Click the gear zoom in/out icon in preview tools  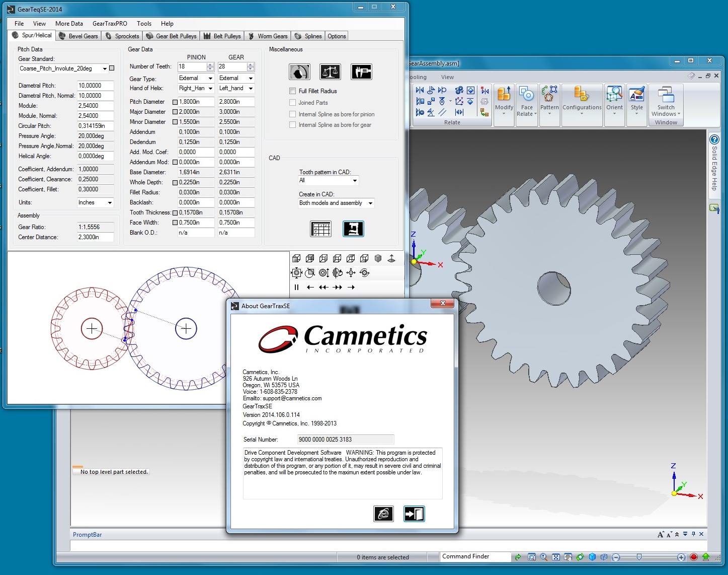pyautogui.click(x=323, y=273)
